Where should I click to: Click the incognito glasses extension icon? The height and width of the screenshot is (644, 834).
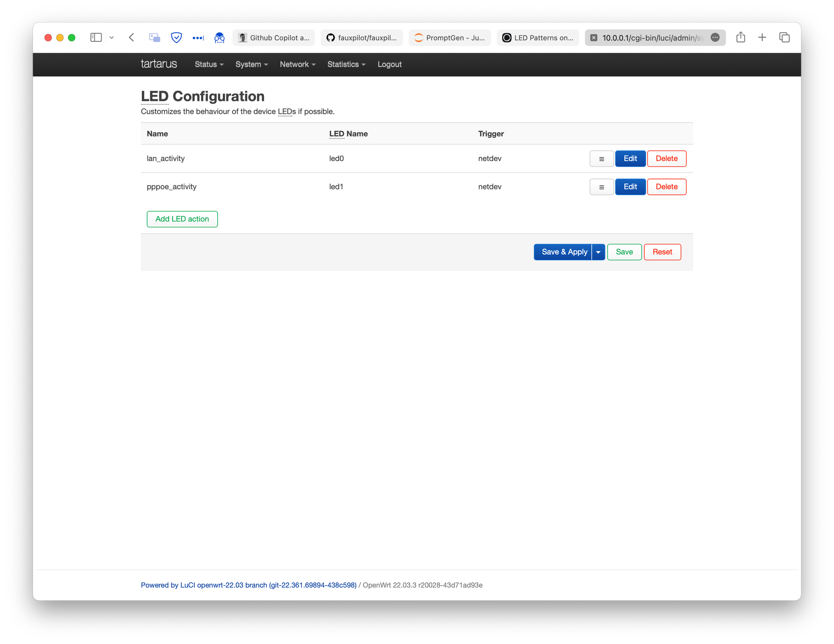click(219, 38)
